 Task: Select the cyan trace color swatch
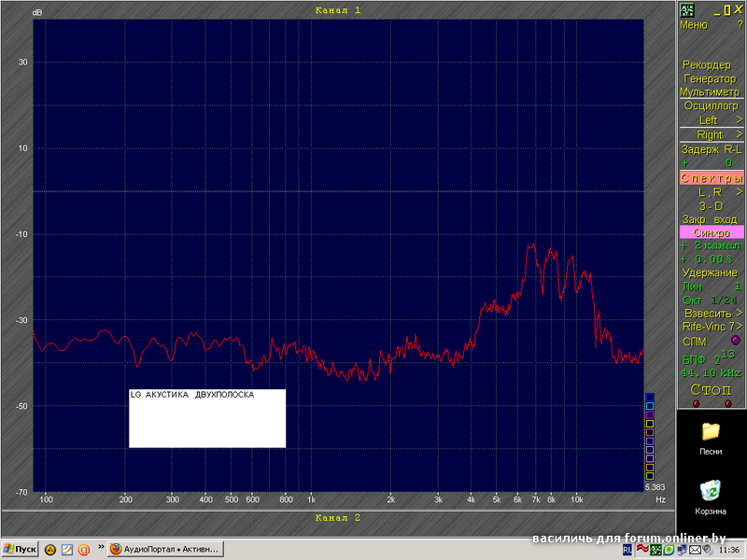[650, 406]
